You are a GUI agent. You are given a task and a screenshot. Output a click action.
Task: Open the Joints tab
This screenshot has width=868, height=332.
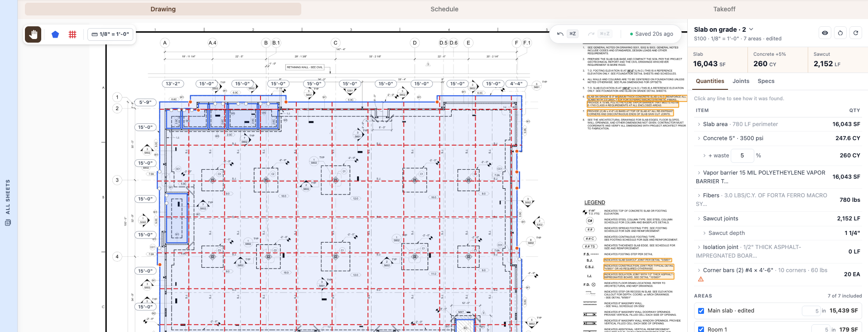click(x=741, y=81)
